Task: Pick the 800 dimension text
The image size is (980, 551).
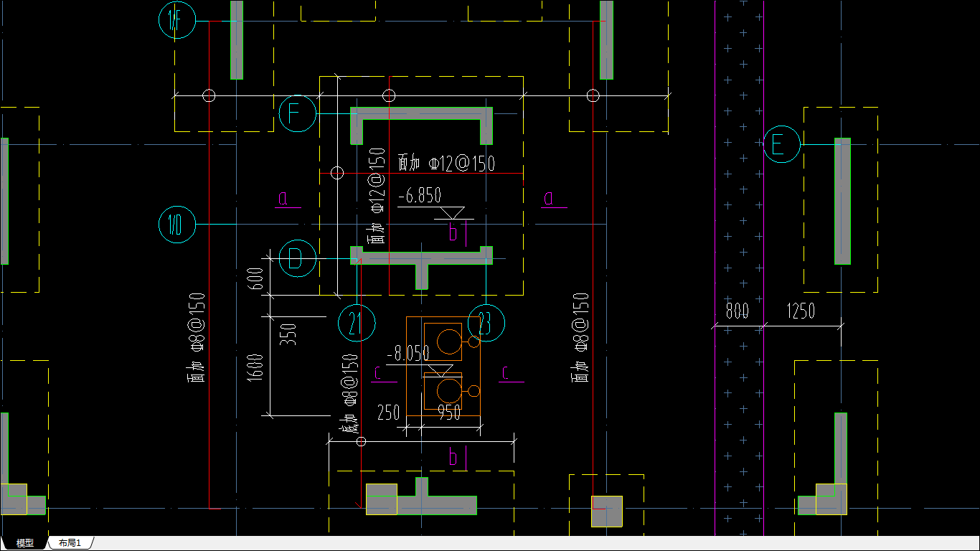Action: click(737, 311)
